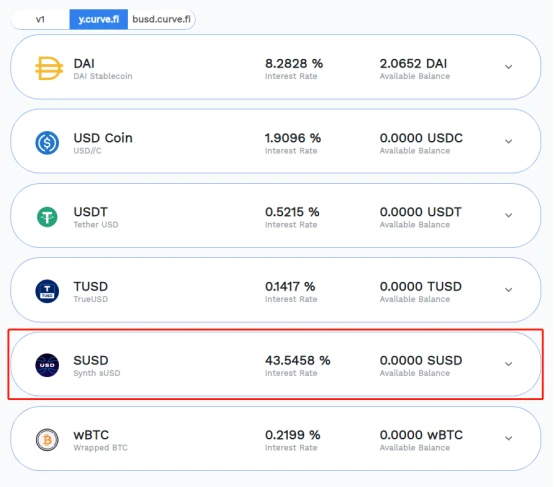The height and width of the screenshot is (487, 554).
Task: Click the 43.5458 % SUSD interest rate
Action: pos(297,360)
